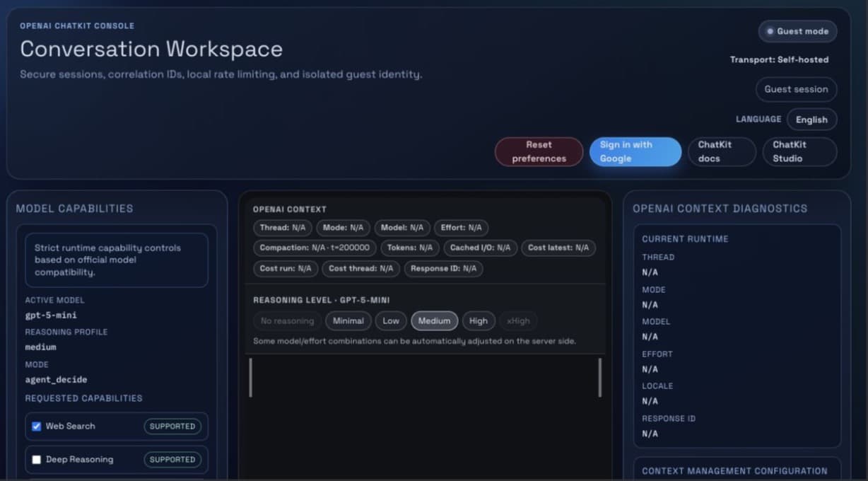Open ChatKit Studio link
Screen dimensions: 868x481
tap(799, 151)
